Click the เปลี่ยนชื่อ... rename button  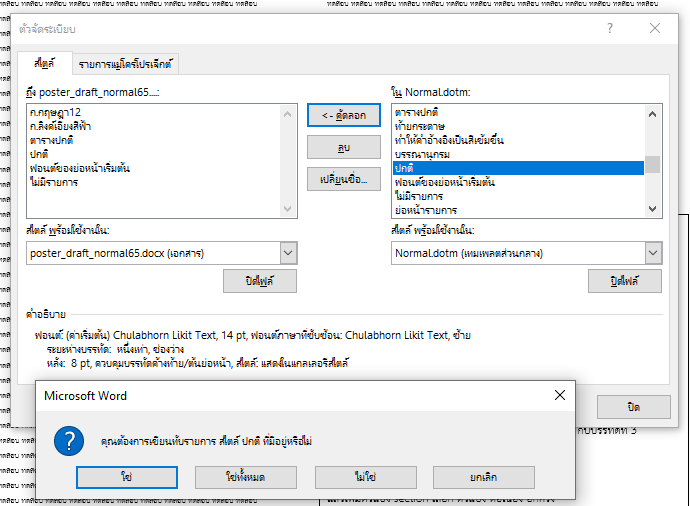coord(344,180)
